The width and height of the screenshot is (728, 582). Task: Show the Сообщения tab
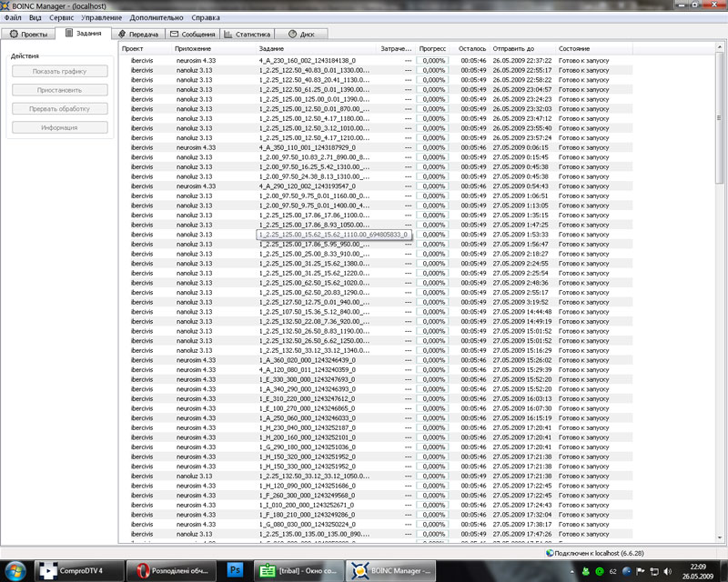tap(192, 34)
